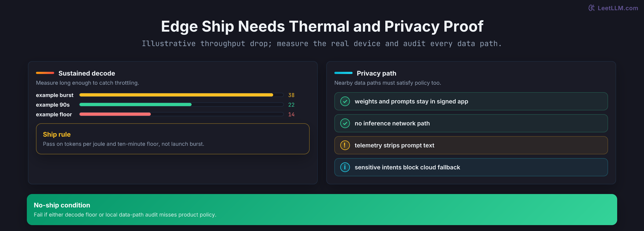The width and height of the screenshot is (644, 231).
Task: Click the yellow warning icon on telemetry row
Action: coord(345,145)
